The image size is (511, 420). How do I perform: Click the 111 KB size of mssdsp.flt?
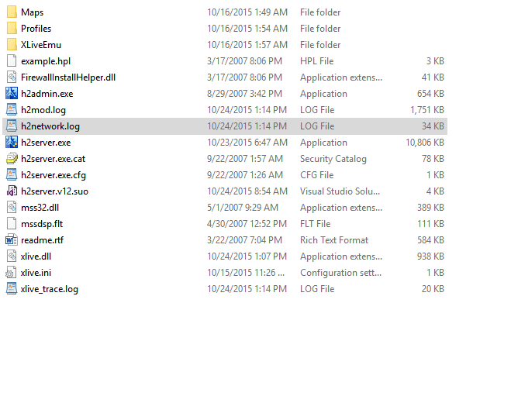[x=431, y=224]
